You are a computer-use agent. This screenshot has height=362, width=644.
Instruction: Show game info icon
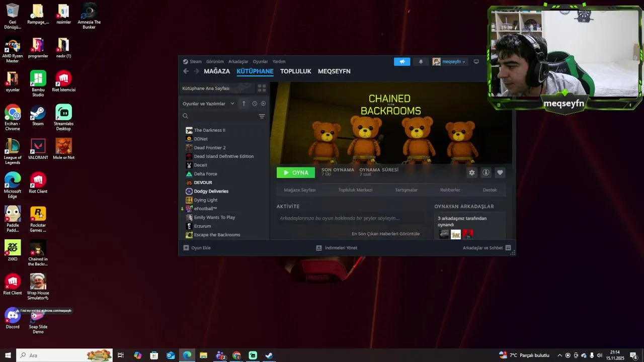486,172
